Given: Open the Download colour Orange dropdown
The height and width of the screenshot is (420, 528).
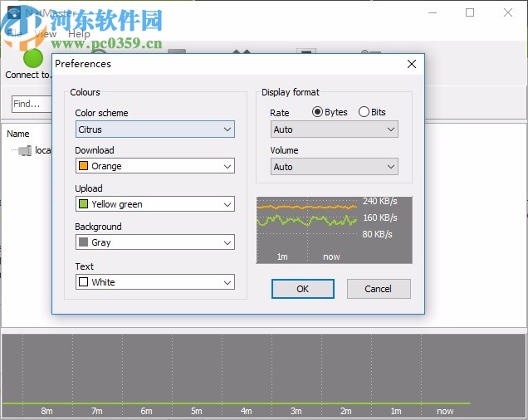Looking at the screenshot, I should tap(155, 166).
